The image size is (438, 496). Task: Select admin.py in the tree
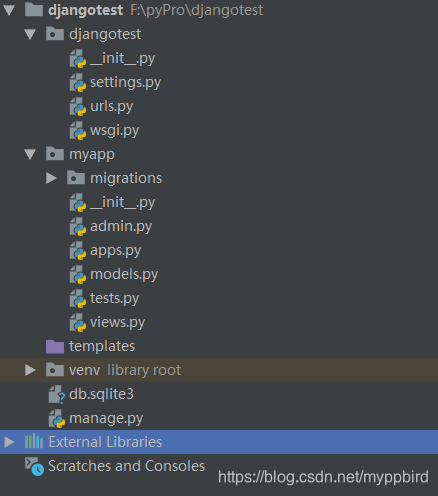pos(121,227)
